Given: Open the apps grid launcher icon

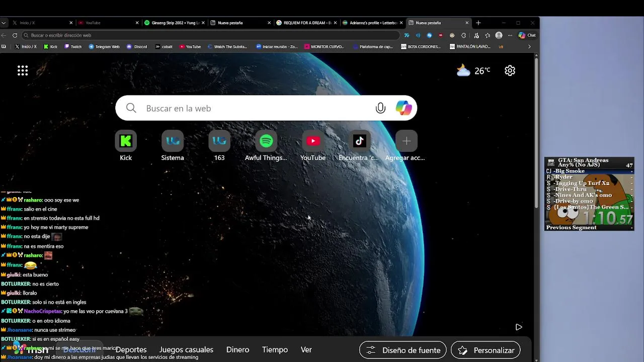Looking at the screenshot, I should [x=23, y=71].
